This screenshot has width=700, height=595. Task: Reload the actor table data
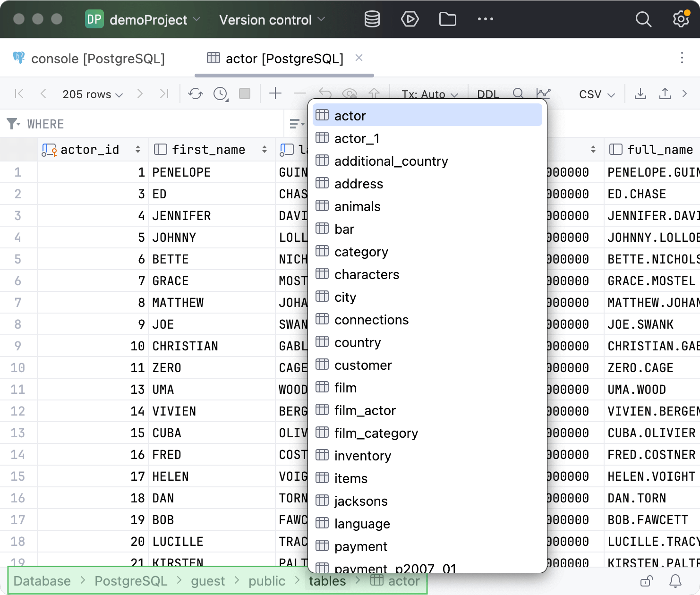pos(195,93)
